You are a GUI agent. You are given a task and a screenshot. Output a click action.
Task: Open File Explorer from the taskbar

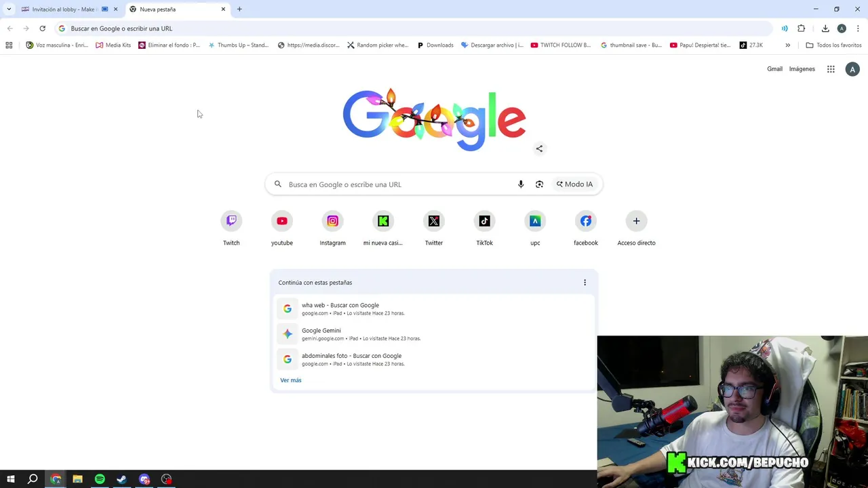click(x=77, y=479)
